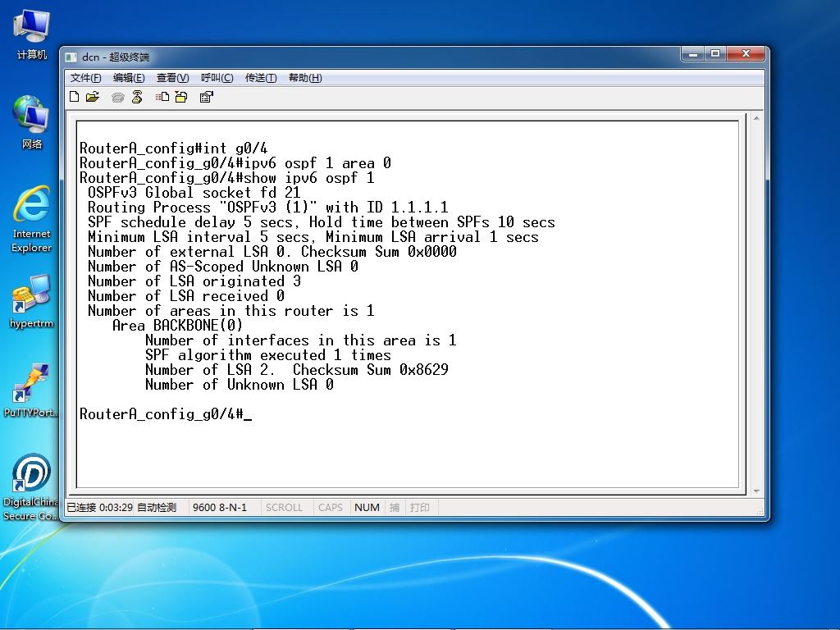Click the scroll down arrow of the terminal scrollbar
The width and height of the screenshot is (840, 630).
756,491
